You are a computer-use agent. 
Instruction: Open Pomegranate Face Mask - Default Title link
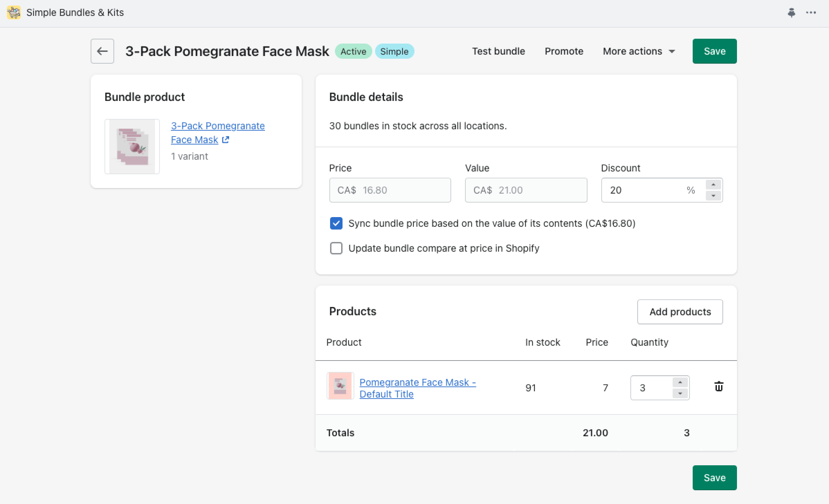[x=418, y=388]
